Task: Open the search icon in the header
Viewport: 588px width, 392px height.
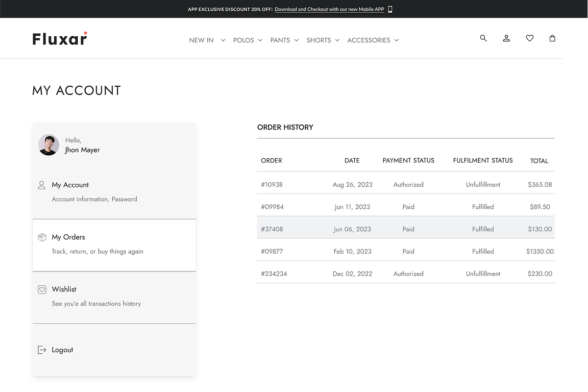Action: [483, 38]
